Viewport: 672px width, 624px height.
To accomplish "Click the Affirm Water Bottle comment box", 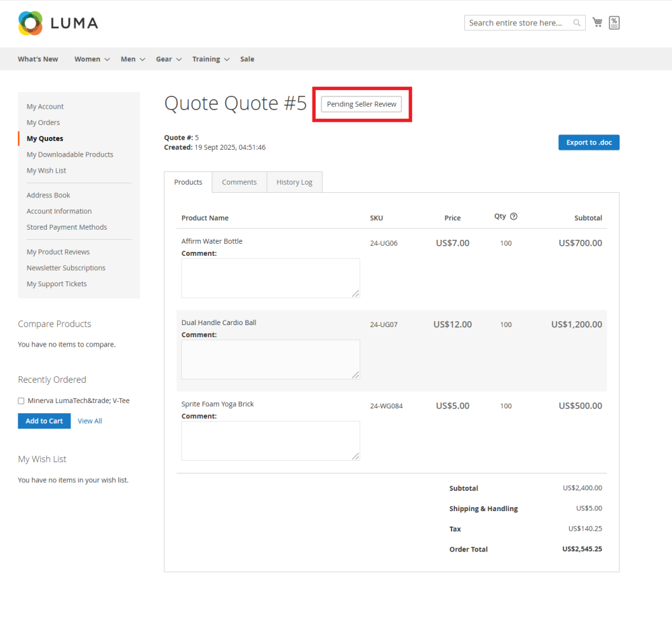I will pyautogui.click(x=270, y=278).
